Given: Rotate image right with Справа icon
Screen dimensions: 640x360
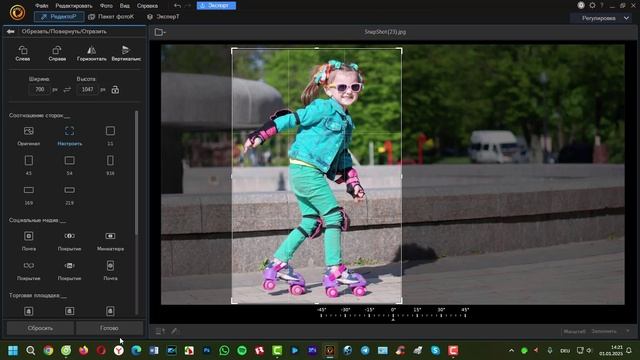Looking at the screenshot, I should click(x=57, y=53).
